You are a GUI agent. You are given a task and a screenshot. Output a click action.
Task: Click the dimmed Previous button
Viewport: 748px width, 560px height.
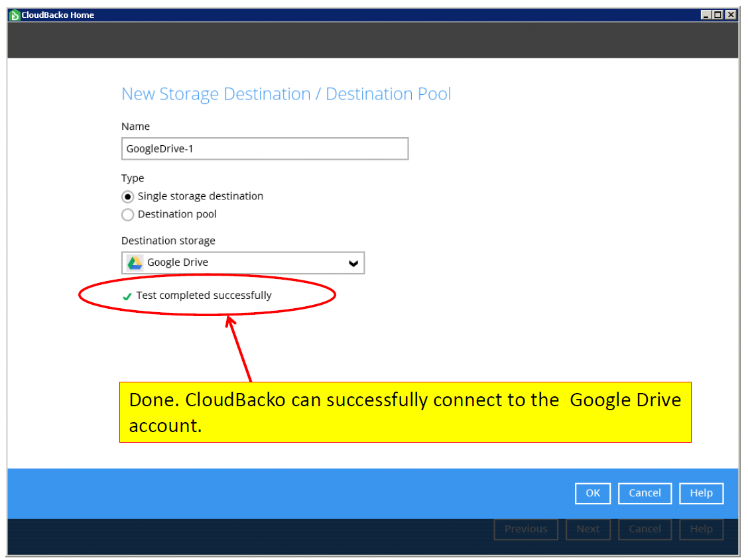pyautogui.click(x=526, y=530)
